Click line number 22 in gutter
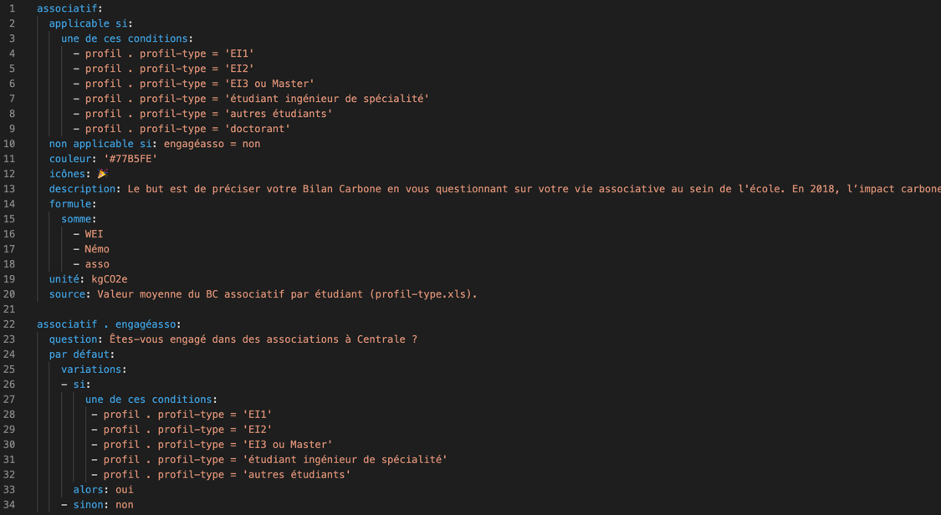This screenshot has height=516, width=941. coord(9,324)
